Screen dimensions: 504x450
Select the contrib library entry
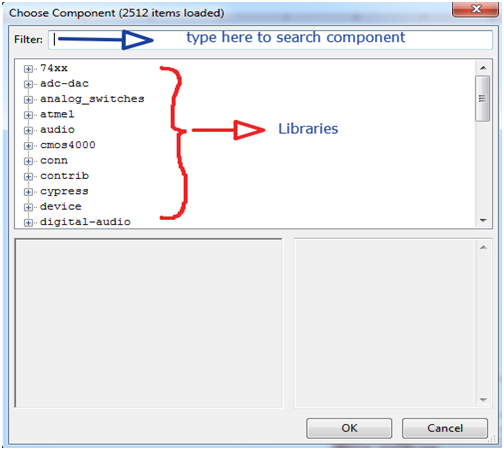(x=65, y=176)
